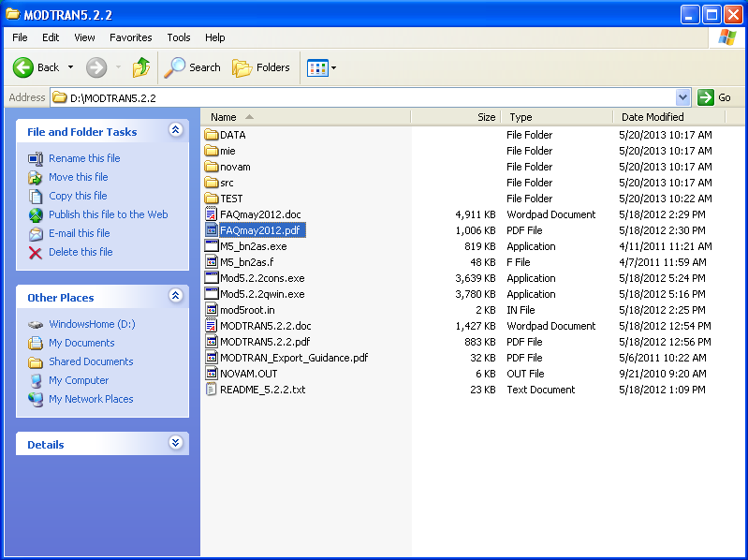The image size is (748, 560).
Task: Go up one folder level icon
Action: [141, 67]
